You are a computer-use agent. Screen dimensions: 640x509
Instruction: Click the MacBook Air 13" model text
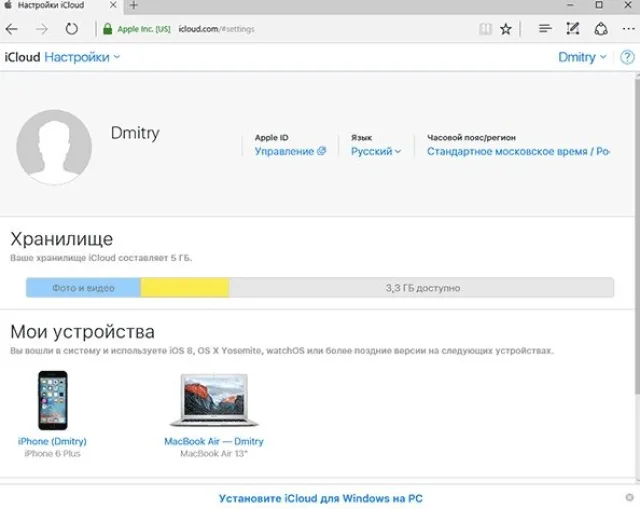(x=214, y=454)
